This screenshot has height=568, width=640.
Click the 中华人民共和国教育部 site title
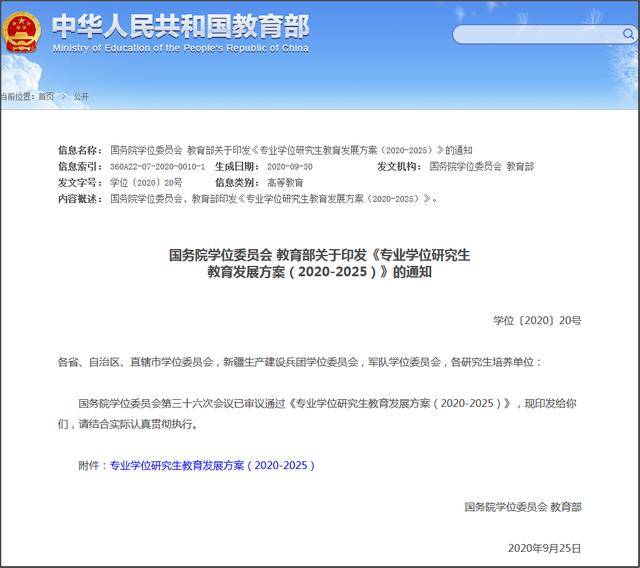[x=180, y=26]
